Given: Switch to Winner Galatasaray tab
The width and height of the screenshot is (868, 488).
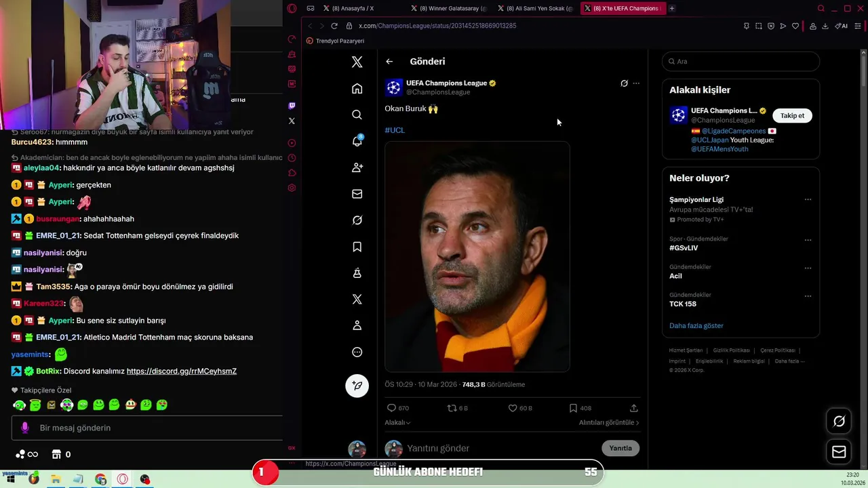Looking at the screenshot, I should 448,8.
